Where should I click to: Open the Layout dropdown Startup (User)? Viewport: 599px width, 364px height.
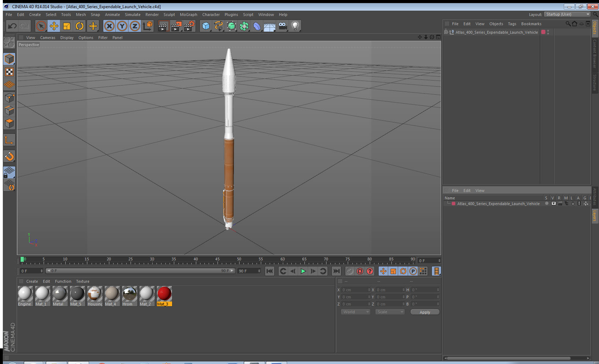(x=567, y=14)
